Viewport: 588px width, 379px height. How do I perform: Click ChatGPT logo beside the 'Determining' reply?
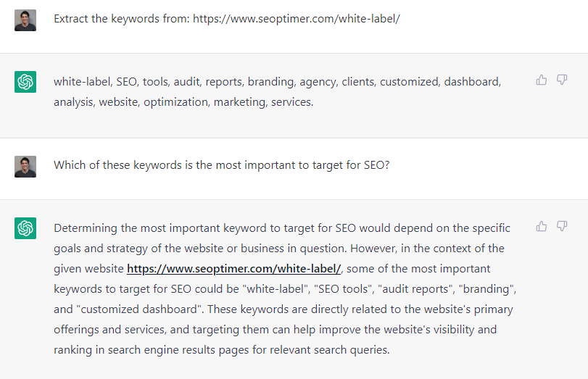25,228
